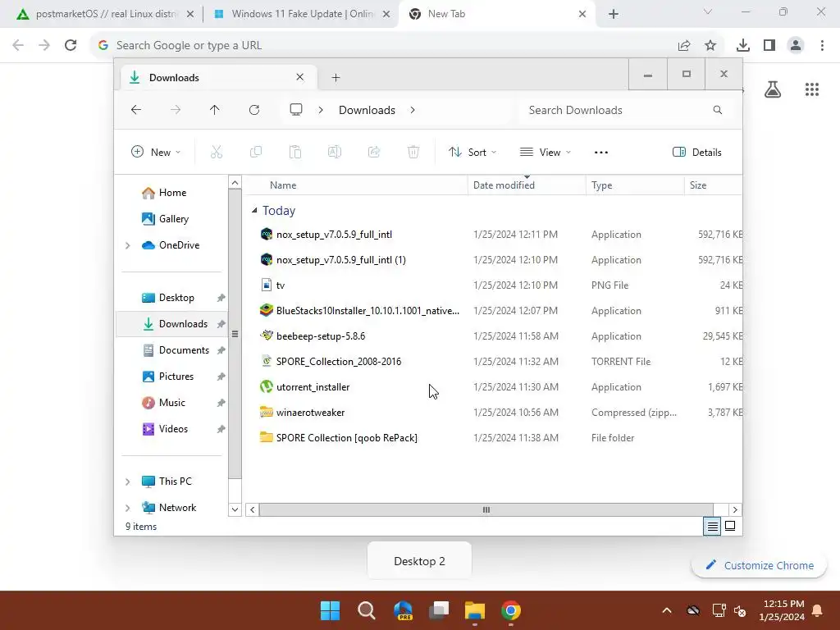Click the chevron before Downloads in address bar
The width and height of the screenshot is (840, 630).
click(321, 110)
